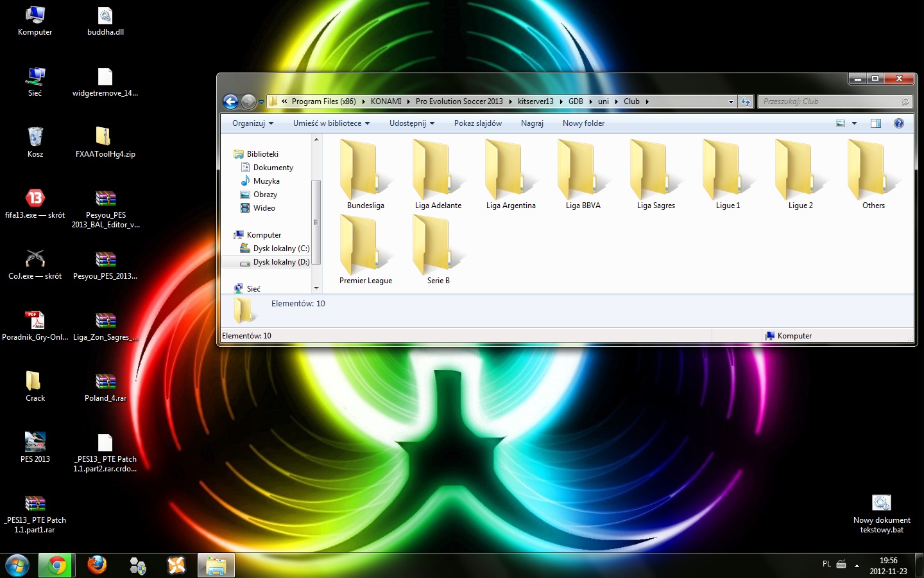Select the Serie B folder

438,250
